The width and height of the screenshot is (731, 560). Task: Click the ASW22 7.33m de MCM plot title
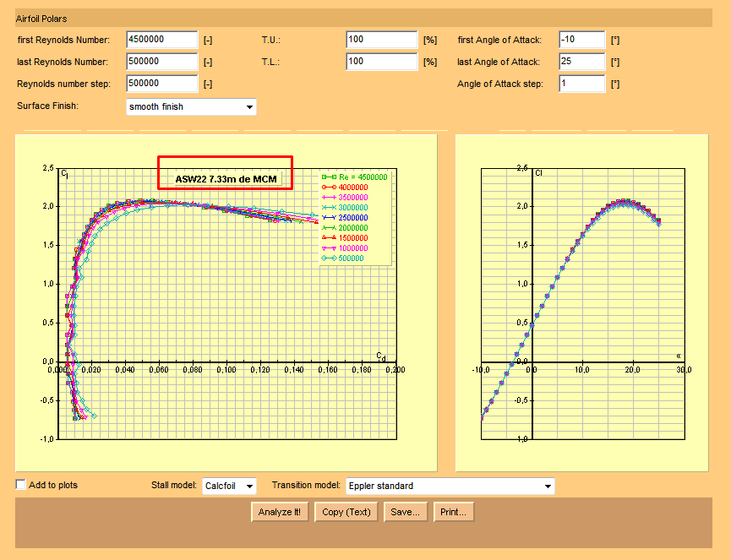[x=226, y=179]
